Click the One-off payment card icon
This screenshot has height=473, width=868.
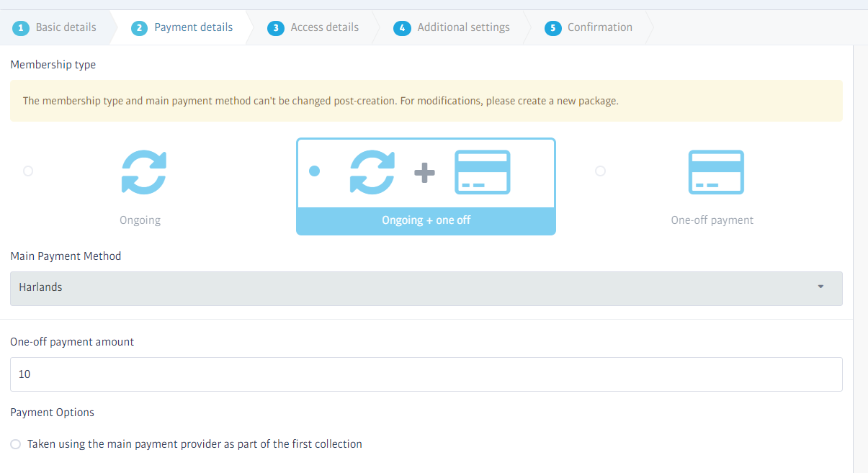[x=716, y=172]
